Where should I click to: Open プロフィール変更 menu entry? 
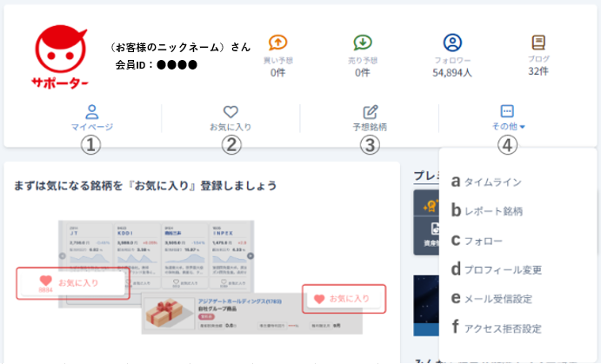pos(503,270)
